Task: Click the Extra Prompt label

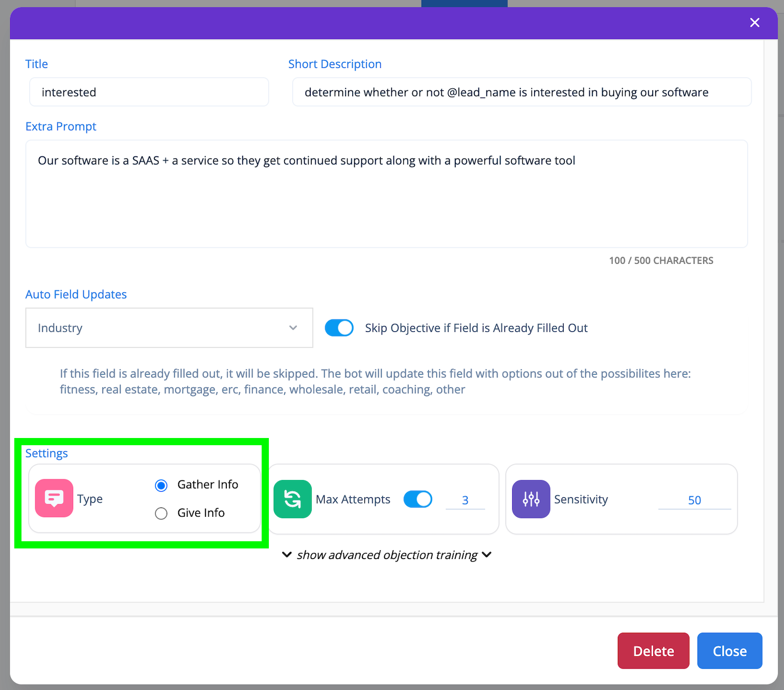Action: click(61, 126)
